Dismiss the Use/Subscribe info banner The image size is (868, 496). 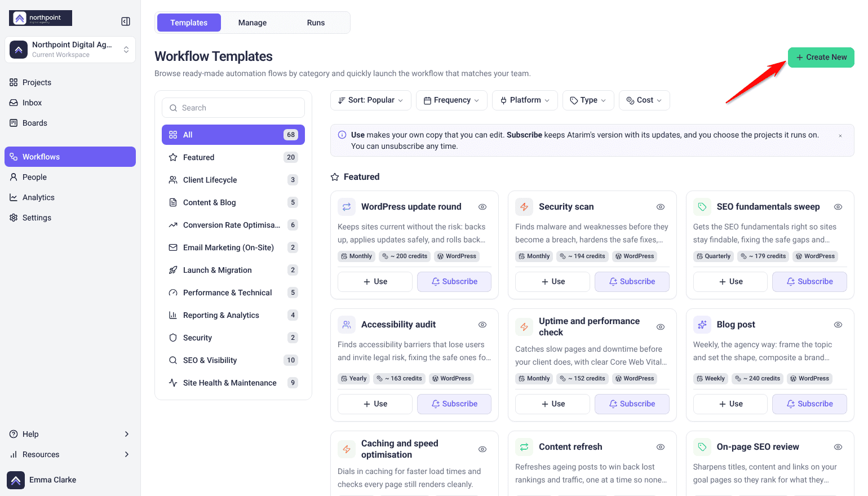(x=840, y=136)
